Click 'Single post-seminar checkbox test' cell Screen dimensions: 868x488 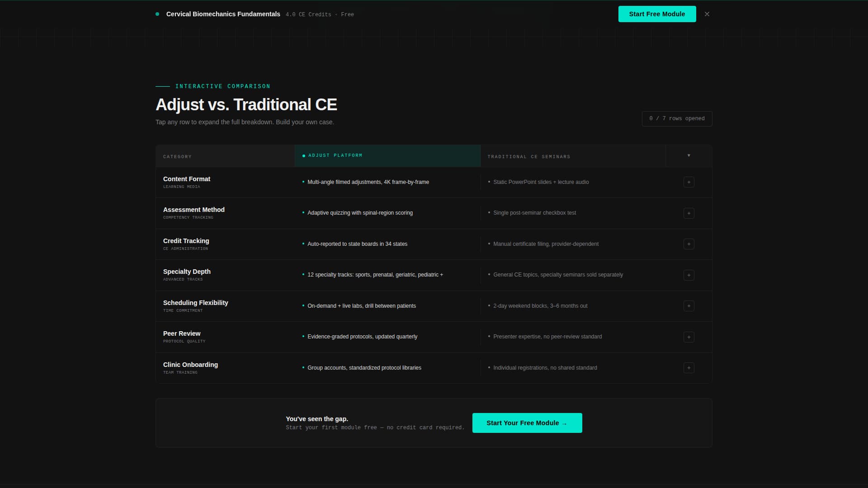[x=534, y=213]
